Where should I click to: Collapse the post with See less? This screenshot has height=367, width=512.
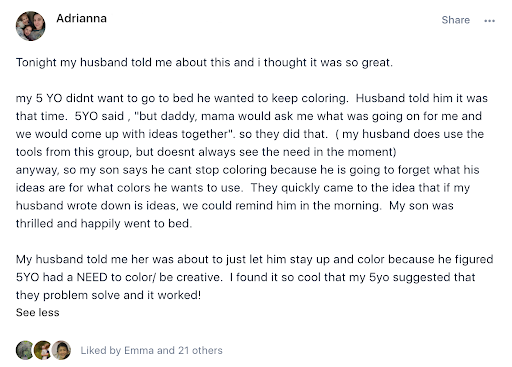point(38,313)
